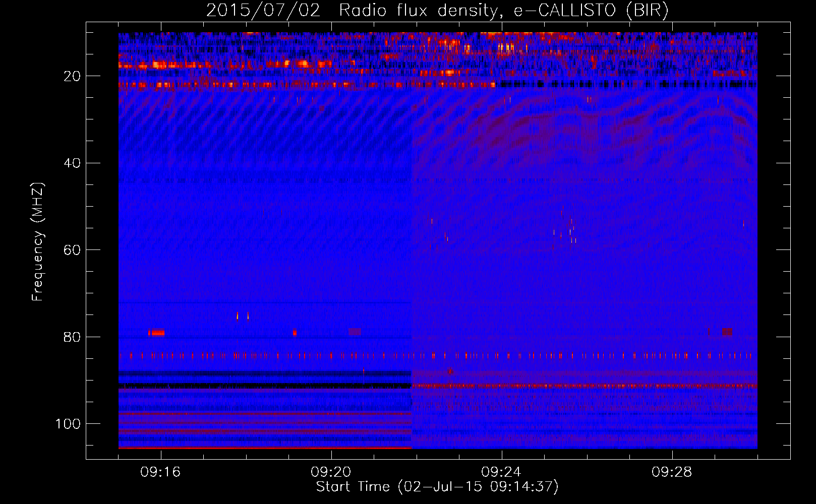Click the y-axis label 'Frequency (MHZ)'

(38, 242)
